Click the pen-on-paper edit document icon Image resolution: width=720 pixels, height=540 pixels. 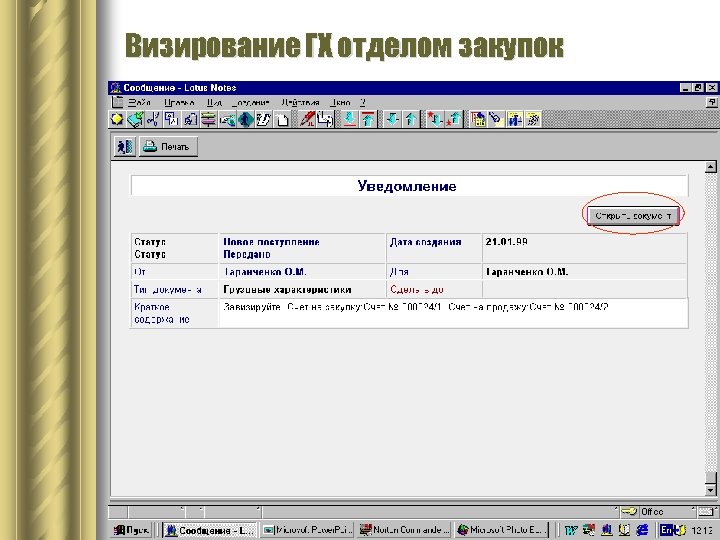click(264, 119)
